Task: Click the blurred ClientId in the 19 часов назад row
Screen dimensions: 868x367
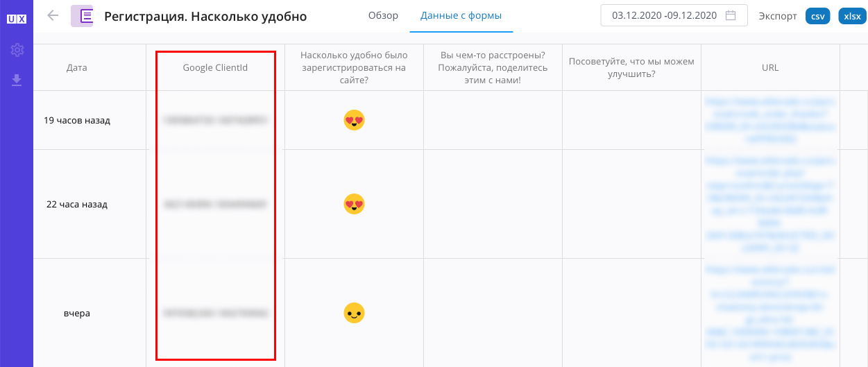Action: pos(215,120)
